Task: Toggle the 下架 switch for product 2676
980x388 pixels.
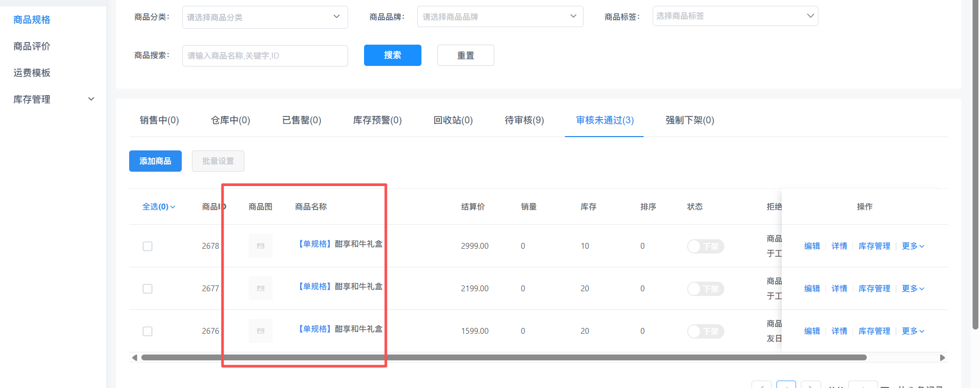Action: (705, 332)
